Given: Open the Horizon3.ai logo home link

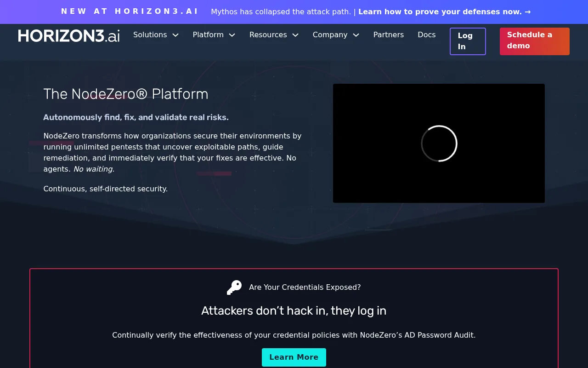Looking at the screenshot, I should [69, 35].
